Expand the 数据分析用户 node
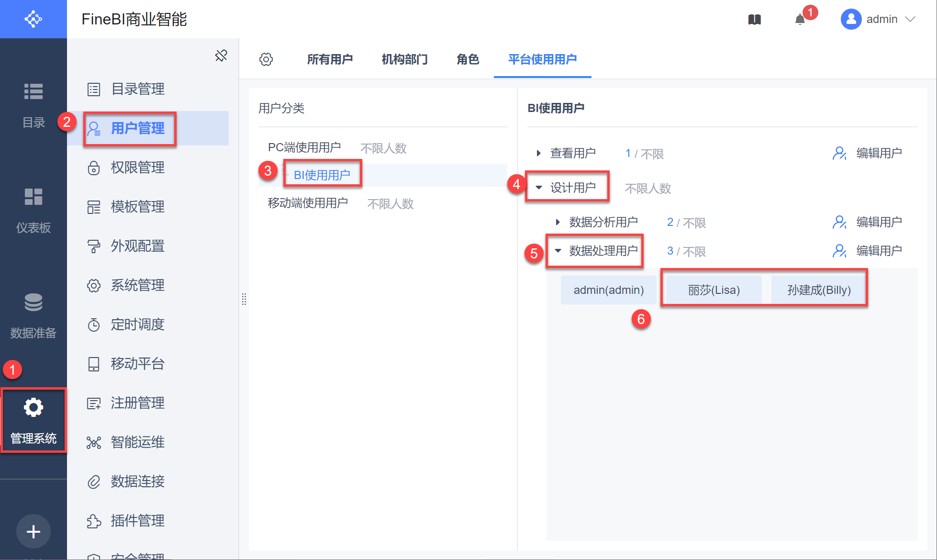937x560 pixels. point(558,222)
